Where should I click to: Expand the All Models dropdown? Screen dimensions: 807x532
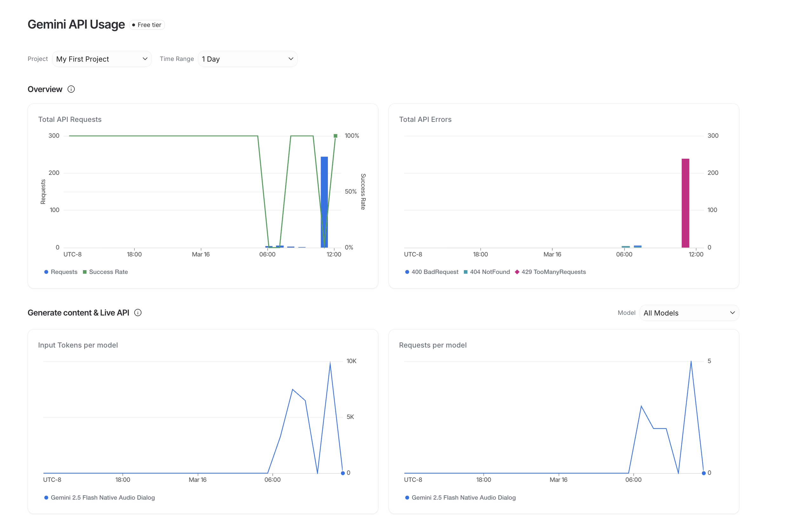[x=688, y=313]
